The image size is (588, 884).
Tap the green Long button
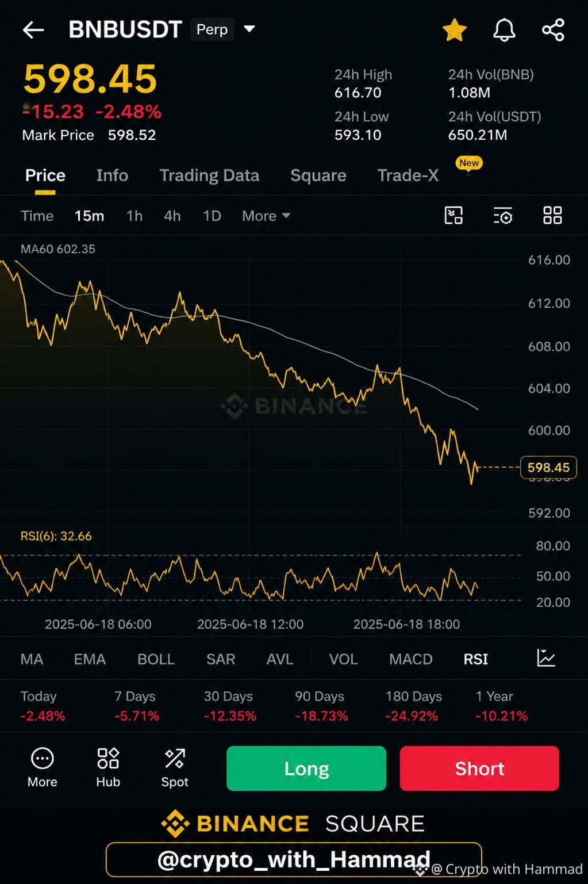tap(306, 768)
